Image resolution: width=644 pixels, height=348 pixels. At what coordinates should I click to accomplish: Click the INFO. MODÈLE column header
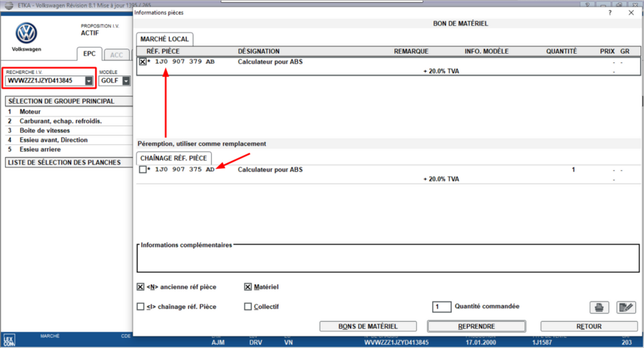tap(487, 51)
